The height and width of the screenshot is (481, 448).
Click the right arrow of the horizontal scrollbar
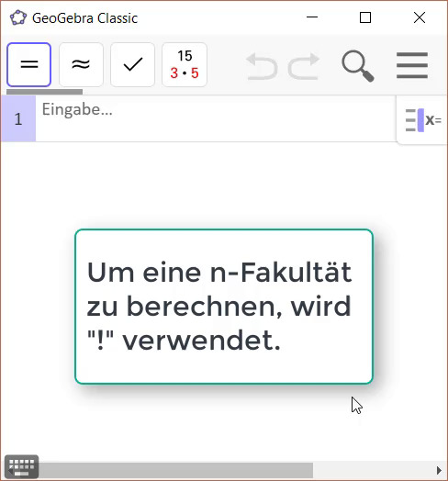(439, 470)
